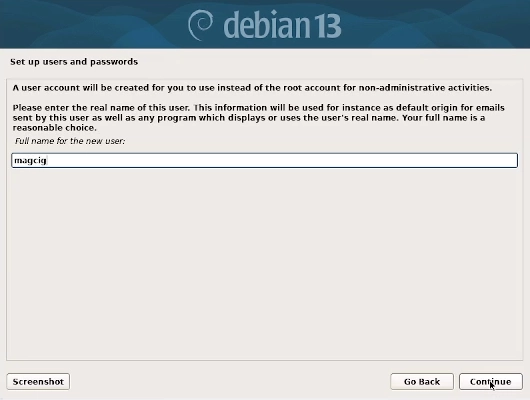Click the 'debian 13' banner title text

point(282,25)
